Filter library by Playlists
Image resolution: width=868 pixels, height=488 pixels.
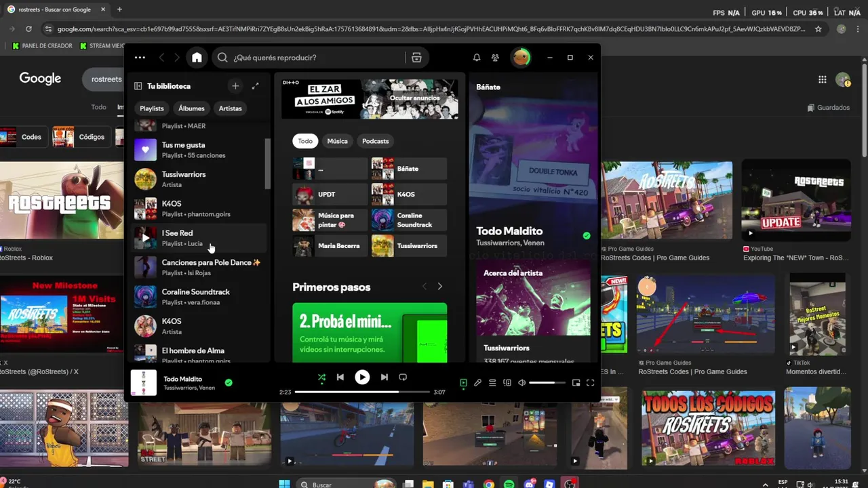tap(152, 108)
